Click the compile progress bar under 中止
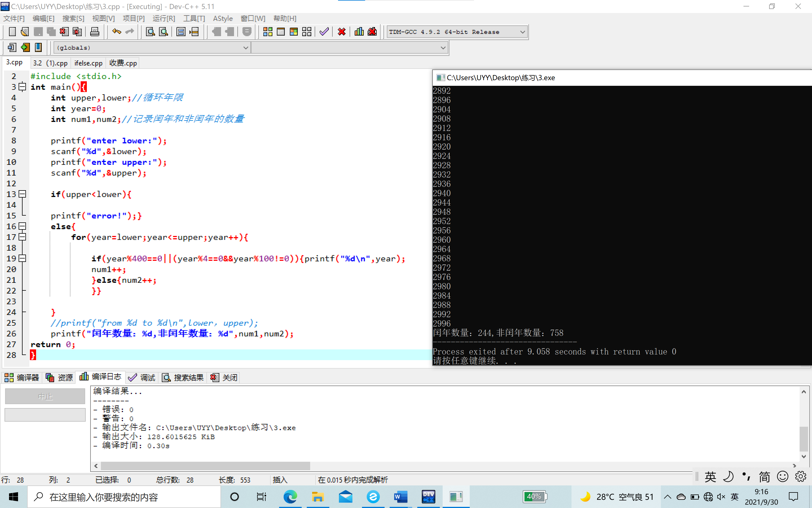812x508 pixels. pyautogui.click(x=45, y=415)
